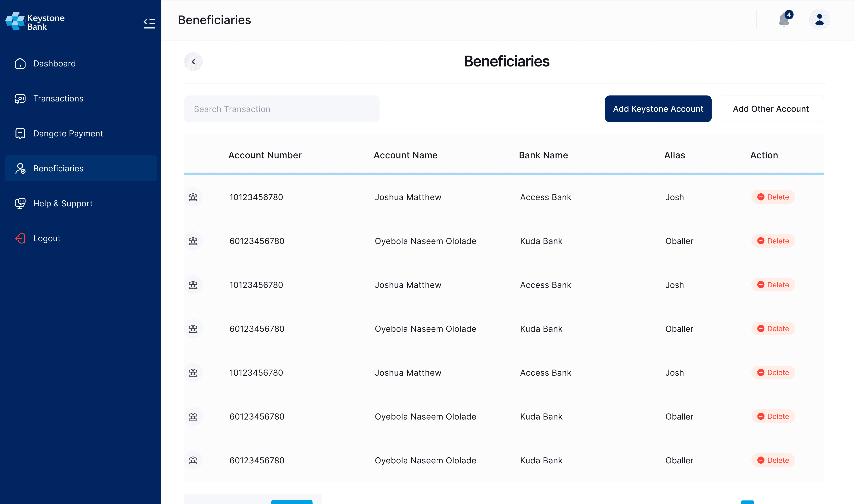The image size is (854, 504).
Task: Click Access Bank in the third row
Action: coord(546,285)
